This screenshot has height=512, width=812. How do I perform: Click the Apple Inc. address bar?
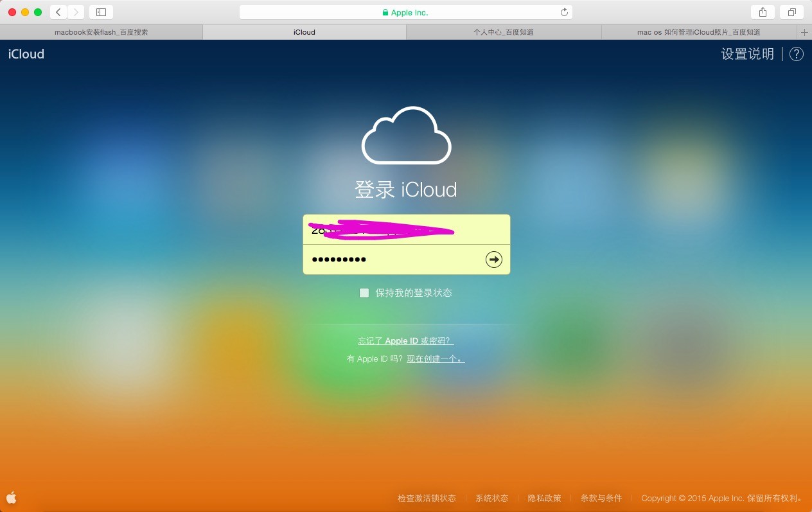[x=405, y=12]
